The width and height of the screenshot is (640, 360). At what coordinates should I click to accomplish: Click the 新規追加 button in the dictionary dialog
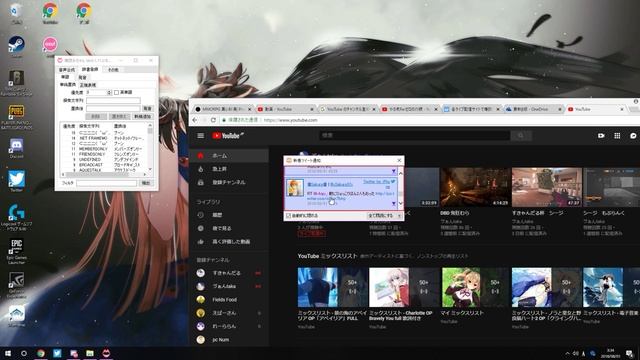click(x=142, y=116)
